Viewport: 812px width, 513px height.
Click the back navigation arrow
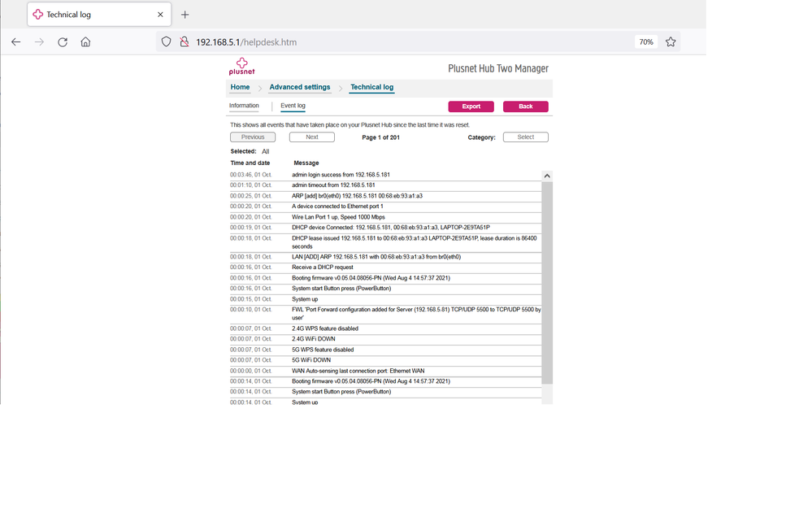(15, 41)
